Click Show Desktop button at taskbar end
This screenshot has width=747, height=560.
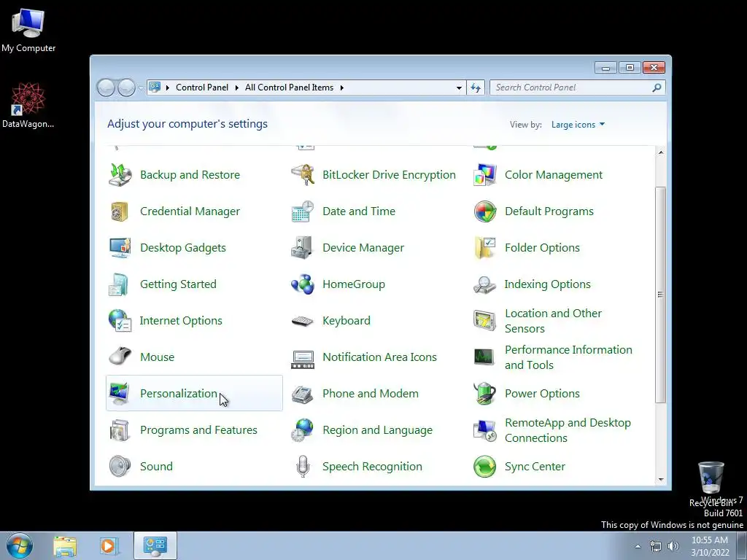click(x=742, y=545)
